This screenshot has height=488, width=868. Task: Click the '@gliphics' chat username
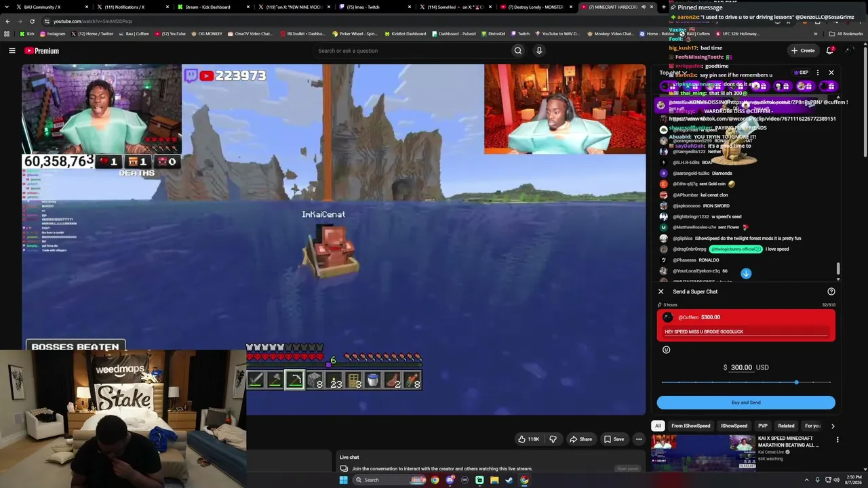pos(683,239)
